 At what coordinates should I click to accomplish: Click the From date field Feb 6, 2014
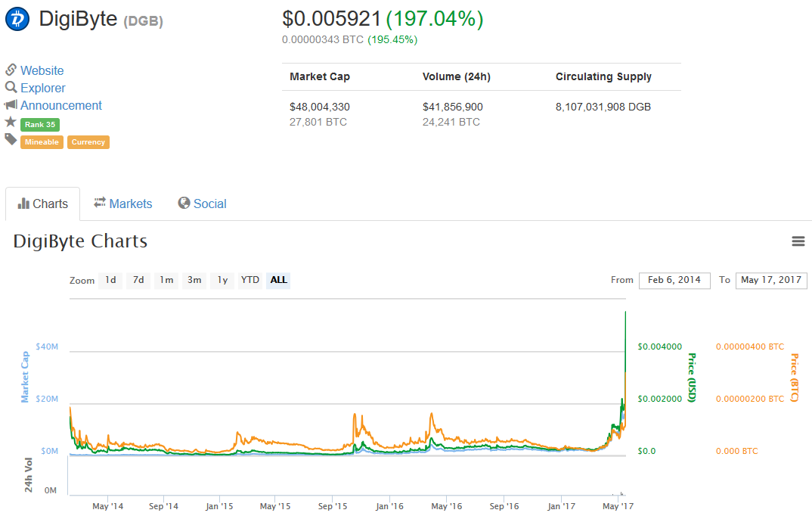[x=674, y=280]
